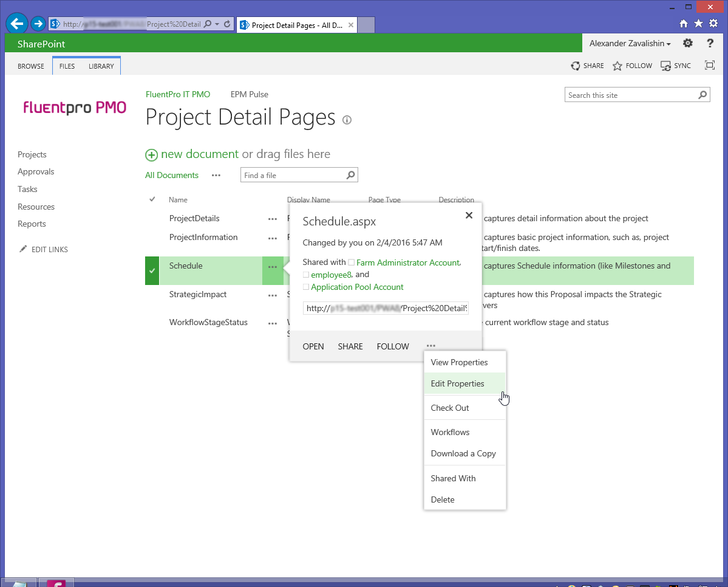Deselect the Schedule row checkmark
The image size is (728, 587).
coord(152,270)
